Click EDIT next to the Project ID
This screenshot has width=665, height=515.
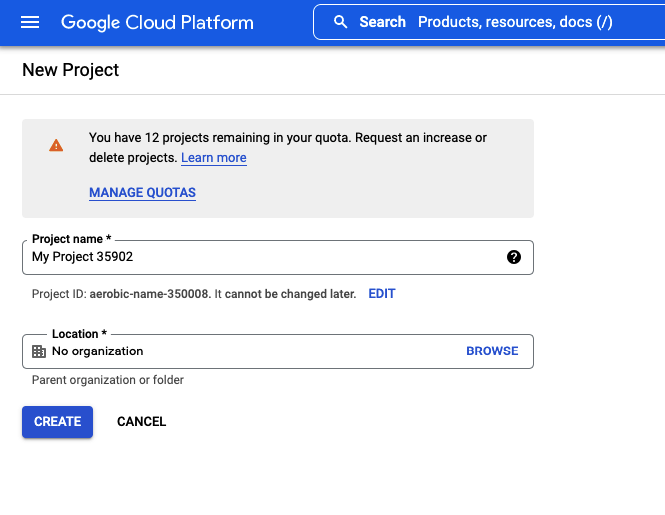click(382, 294)
